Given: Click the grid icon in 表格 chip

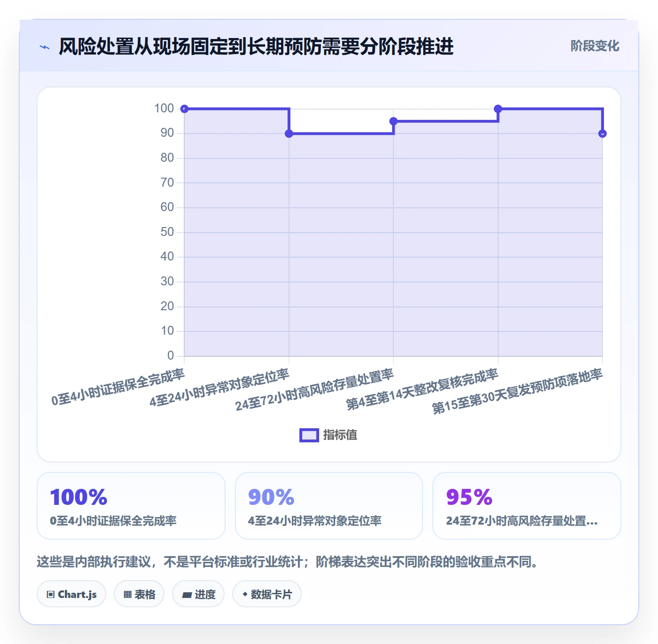Looking at the screenshot, I should [x=127, y=595].
